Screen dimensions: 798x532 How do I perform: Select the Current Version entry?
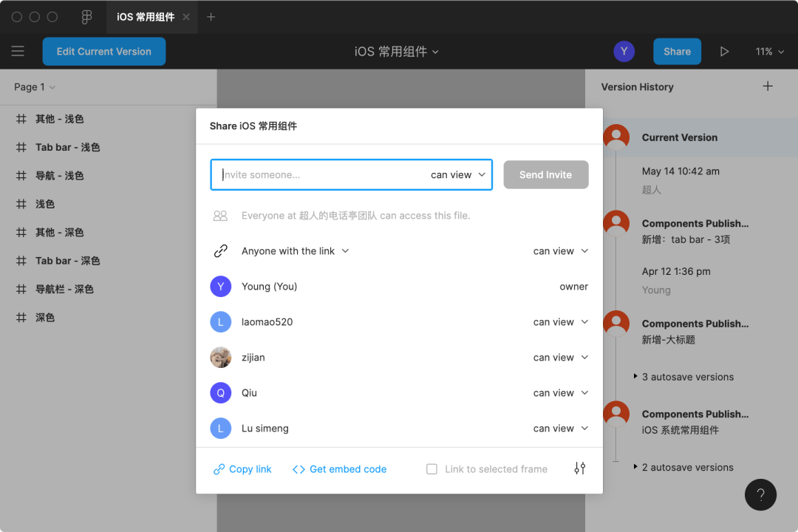pyautogui.click(x=700, y=137)
